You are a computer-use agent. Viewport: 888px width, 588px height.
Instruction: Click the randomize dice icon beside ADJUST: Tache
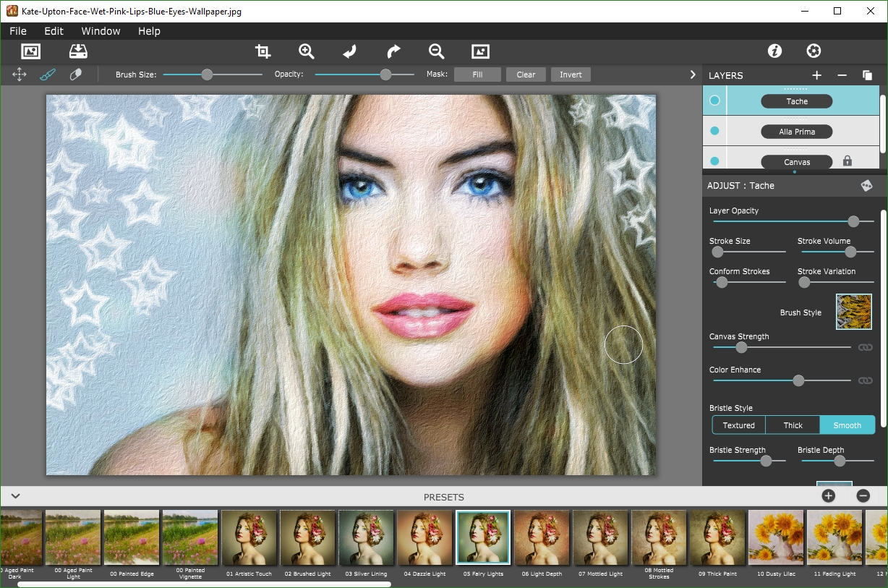point(866,185)
